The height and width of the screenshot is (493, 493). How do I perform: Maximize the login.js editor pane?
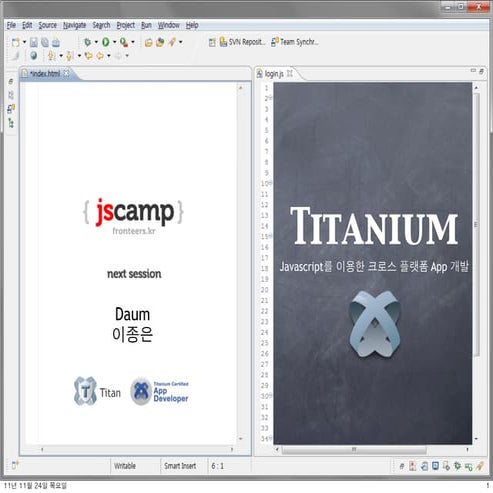tap(481, 71)
